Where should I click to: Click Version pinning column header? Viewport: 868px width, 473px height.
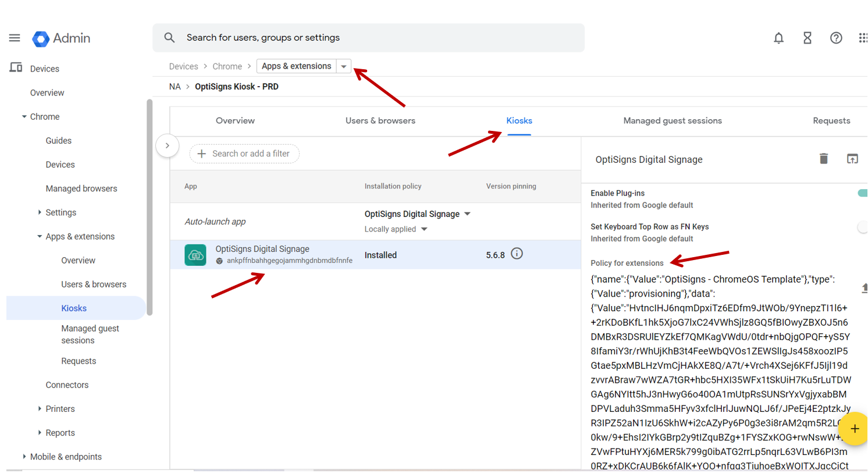pos(511,186)
